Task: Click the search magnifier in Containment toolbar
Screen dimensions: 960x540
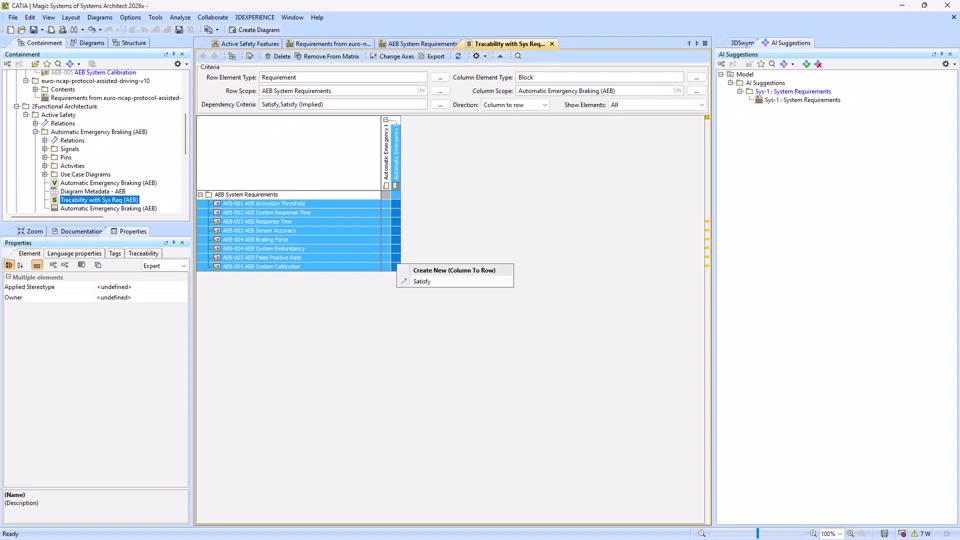Action: (x=58, y=64)
